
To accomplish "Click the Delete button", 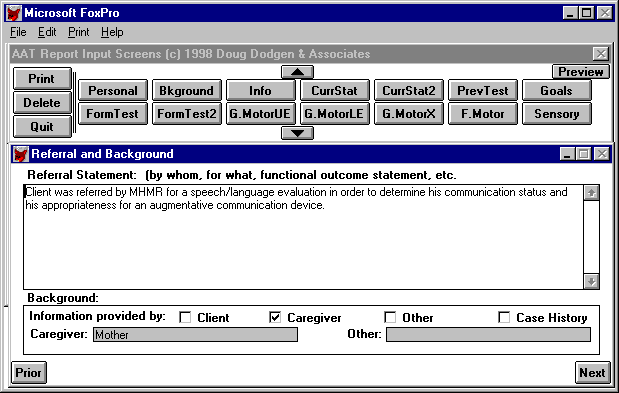I will click(x=42, y=103).
